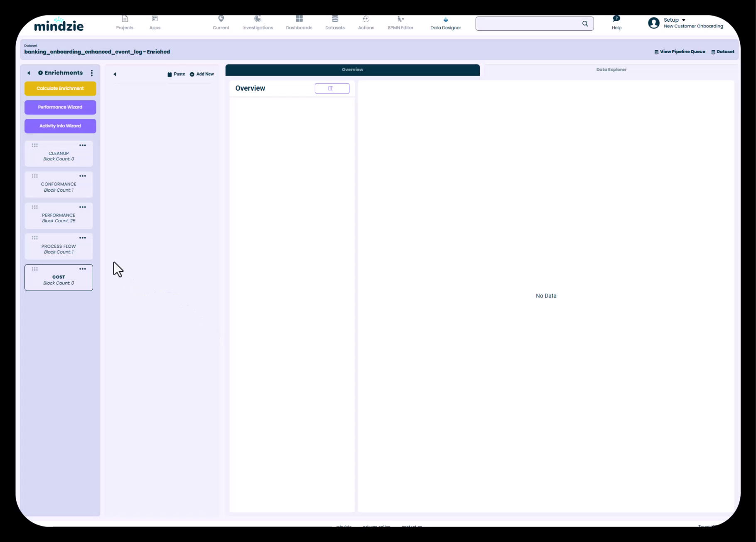Open the Datasets icon
This screenshot has width=756, height=542.
(x=335, y=19)
